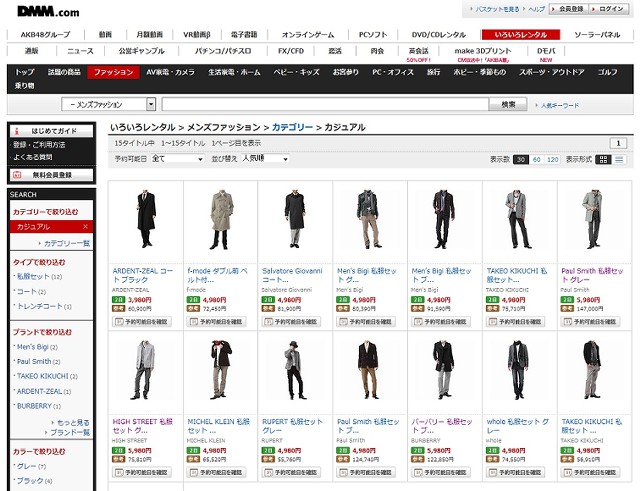The image size is (640, 491).
Task: Switch to grid display view icon
Action: point(603,160)
